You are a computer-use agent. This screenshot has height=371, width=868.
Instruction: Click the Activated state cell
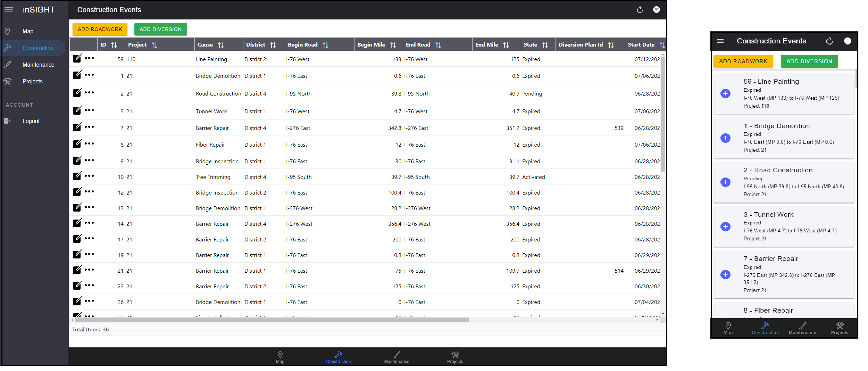point(533,177)
